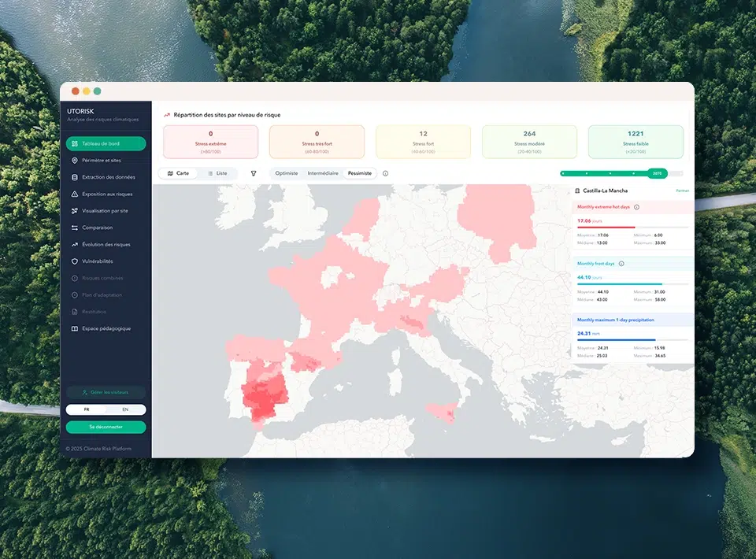Click the Extraction des données database icon

[75, 177]
